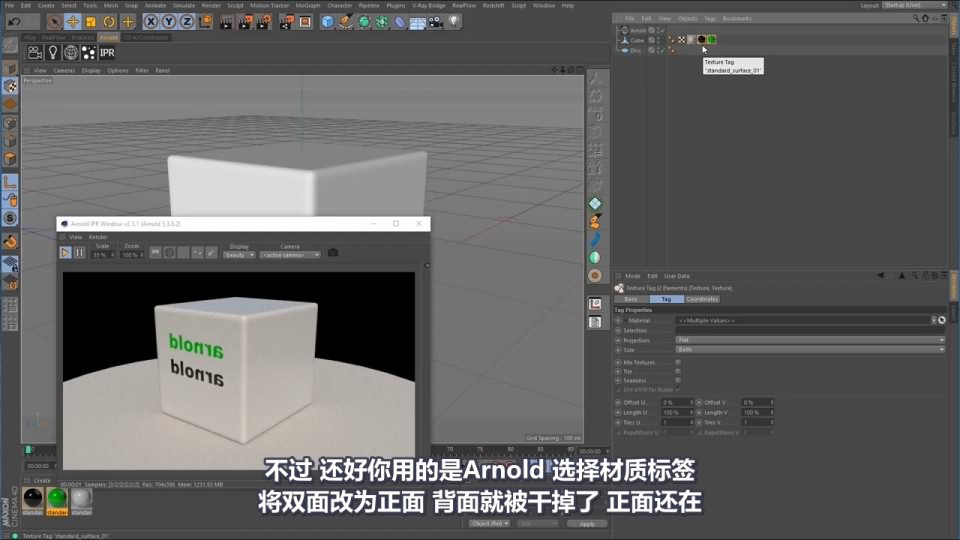Screen dimensions: 960x540
Task: Open the Projection dropdown
Action: coord(811,340)
